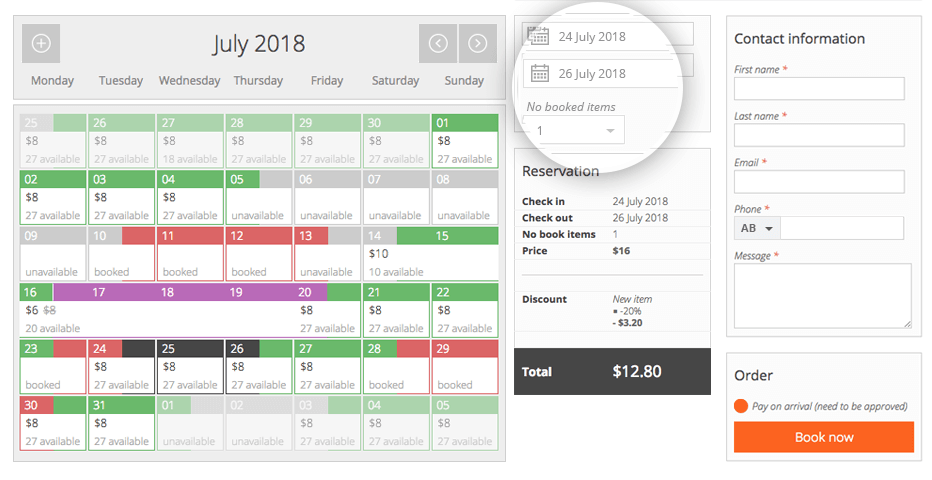Select July 04 day cell
Viewport: 932px width, 480px height.
pos(190,197)
